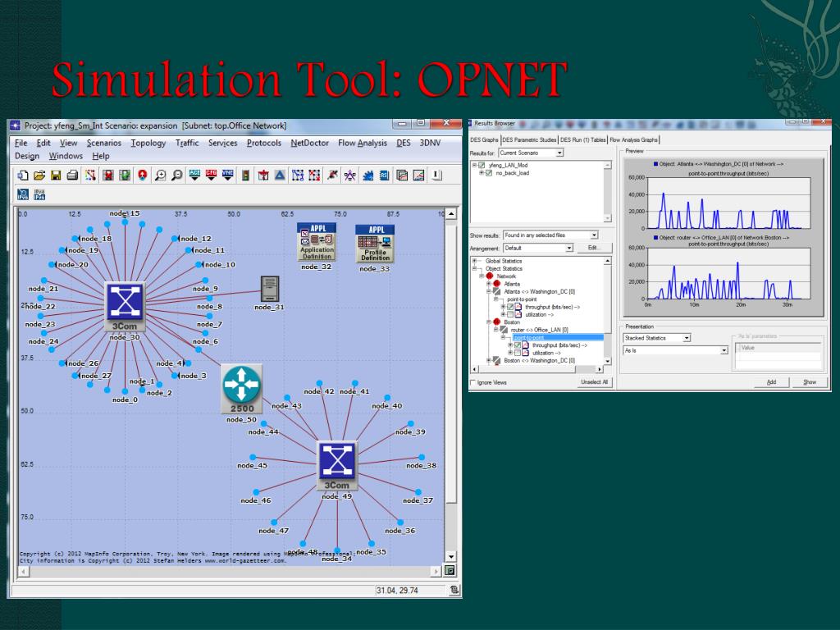Open the Protocols menu

pyautogui.click(x=264, y=143)
